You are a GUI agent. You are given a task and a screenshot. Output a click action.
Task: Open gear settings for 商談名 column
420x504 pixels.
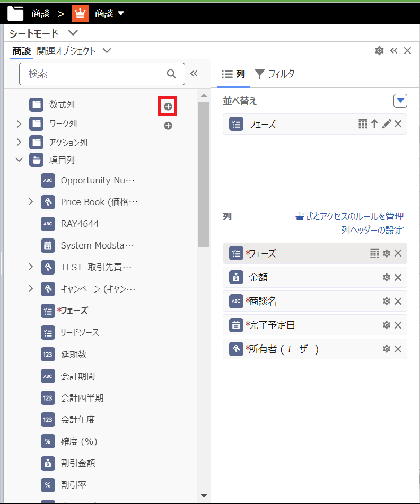[387, 301]
